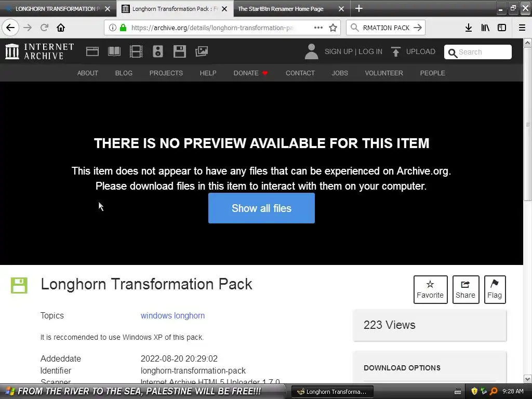
Task: Open Internet Archive audio speaker icon
Action: pyautogui.click(x=158, y=51)
